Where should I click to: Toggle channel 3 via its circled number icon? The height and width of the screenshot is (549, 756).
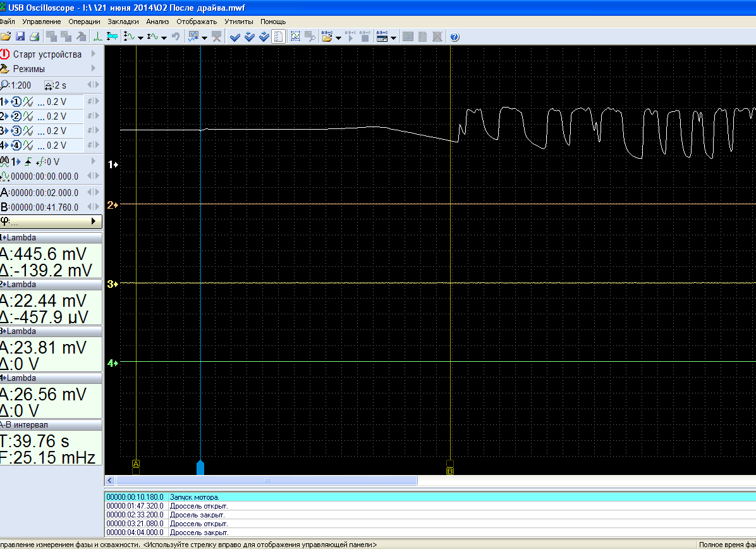pos(17,131)
